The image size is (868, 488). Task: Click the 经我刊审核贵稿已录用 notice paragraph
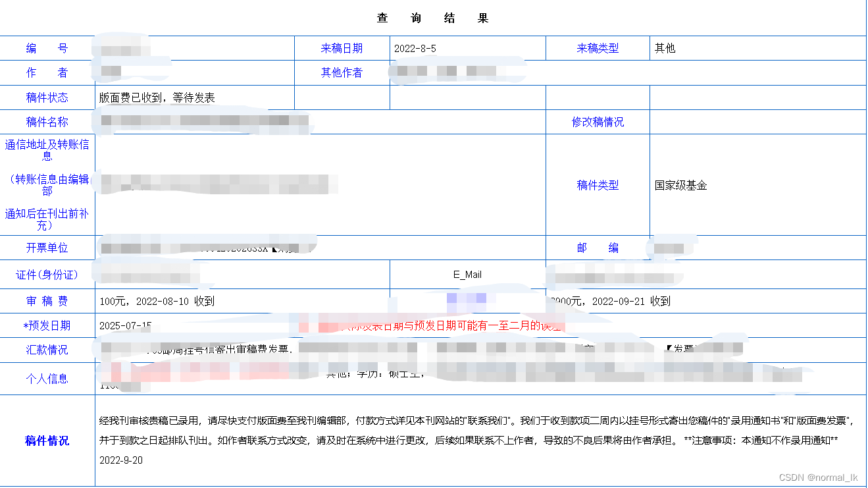coord(476,430)
